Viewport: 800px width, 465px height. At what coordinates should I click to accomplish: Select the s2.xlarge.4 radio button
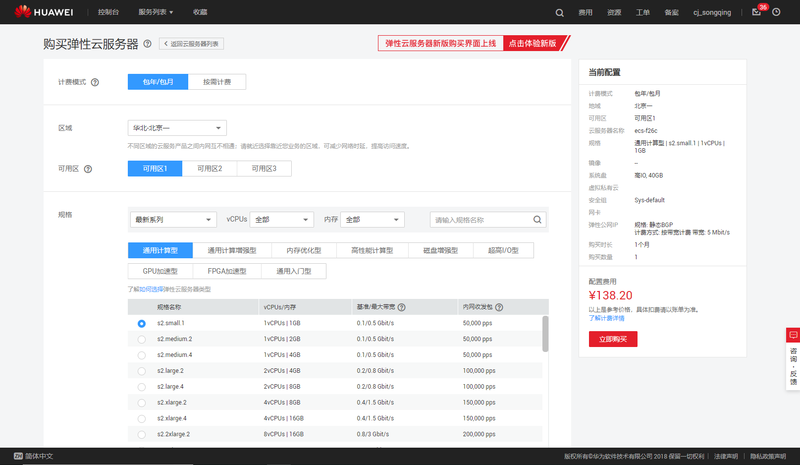click(x=141, y=419)
